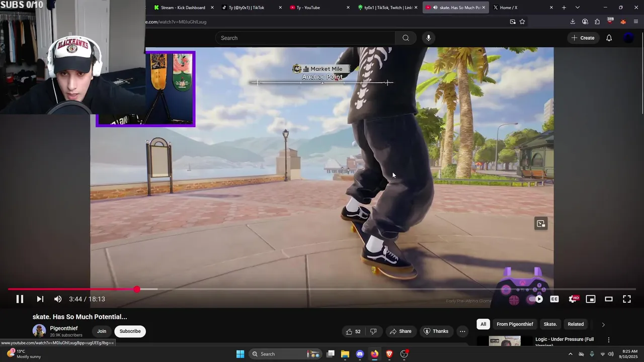Open the YouTube account avatar menu
This screenshot has width=644, height=362.
628,38
